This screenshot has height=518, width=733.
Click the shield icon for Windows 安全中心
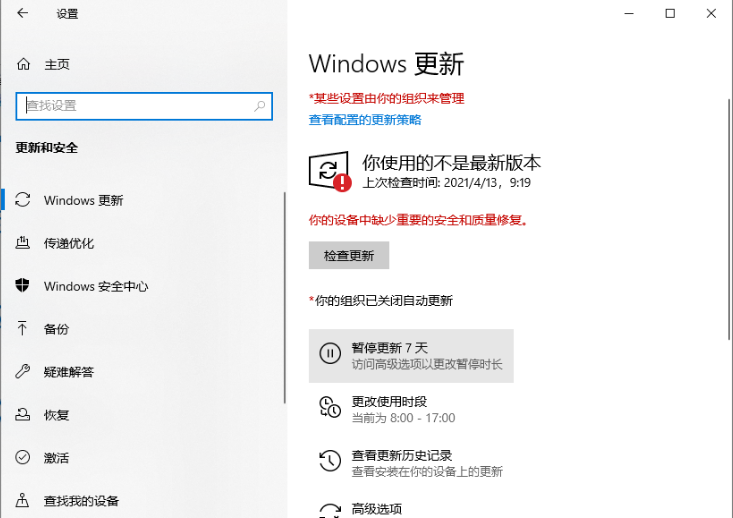(x=22, y=285)
